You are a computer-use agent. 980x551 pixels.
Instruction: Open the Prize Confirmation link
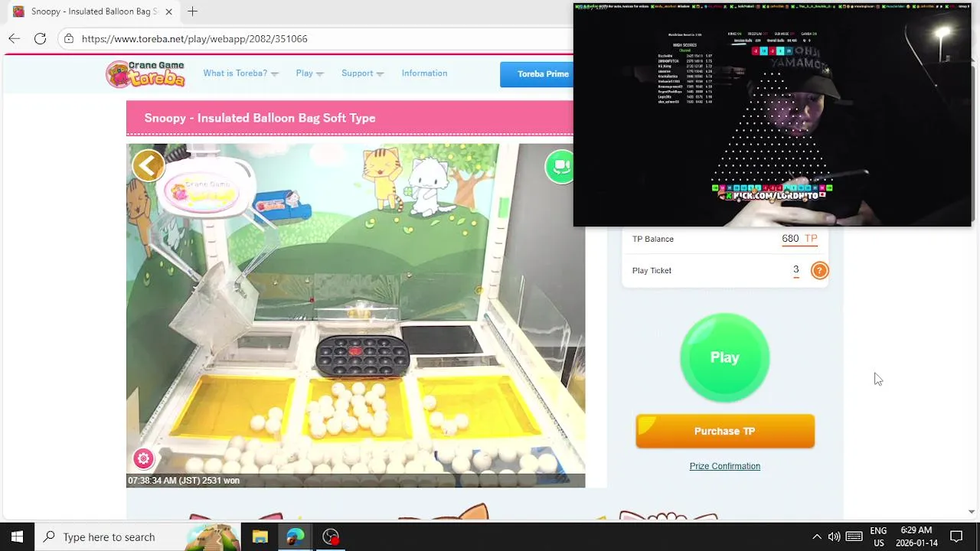pyautogui.click(x=724, y=466)
